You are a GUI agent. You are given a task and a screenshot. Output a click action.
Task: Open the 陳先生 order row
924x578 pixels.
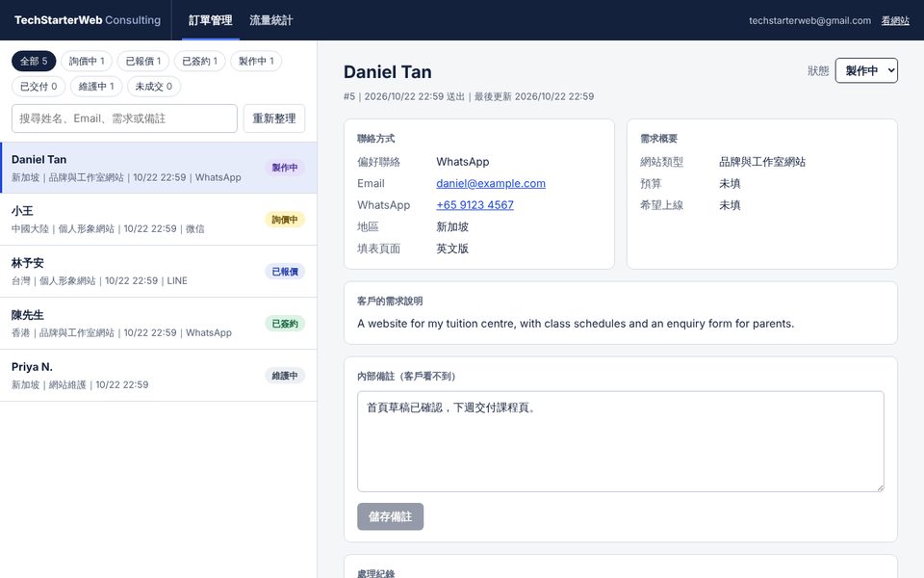click(159, 324)
